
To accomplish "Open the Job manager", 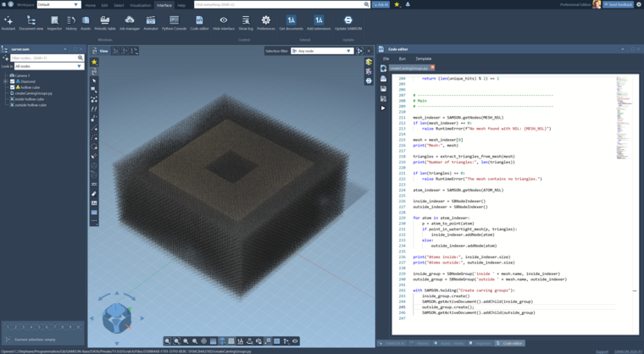I will click(x=129, y=22).
